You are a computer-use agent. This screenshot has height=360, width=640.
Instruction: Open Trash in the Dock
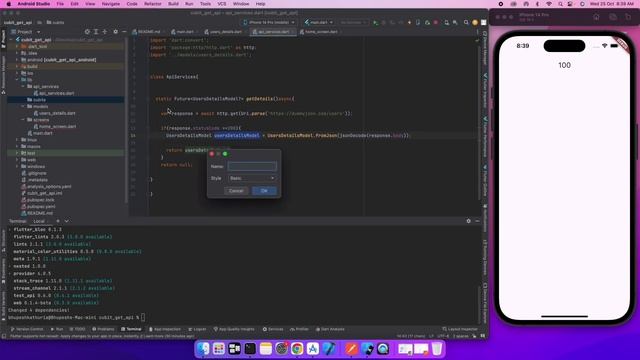pyautogui.click(x=437, y=349)
